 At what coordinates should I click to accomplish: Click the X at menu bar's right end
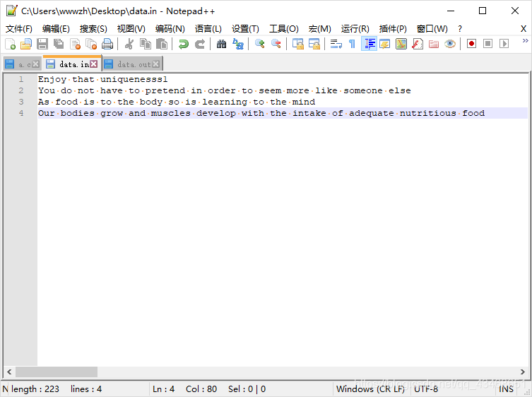point(524,29)
